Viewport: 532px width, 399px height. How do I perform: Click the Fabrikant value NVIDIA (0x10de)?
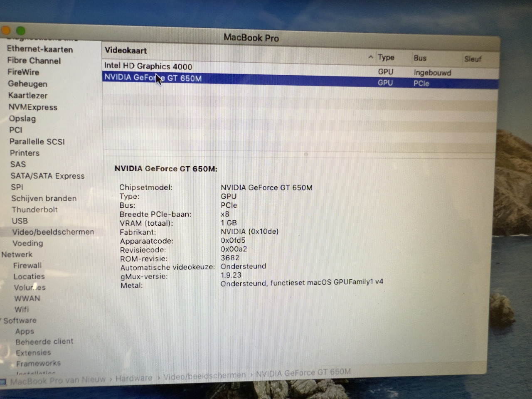[249, 232]
